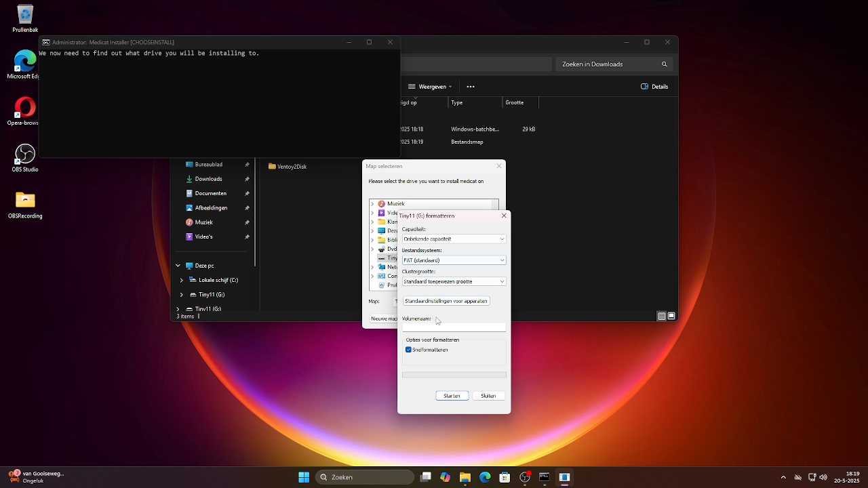Open the Bestandssysteem dropdown
Viewport: 868px width, 488px height.
pyautogui.click(x=454, y=260)
